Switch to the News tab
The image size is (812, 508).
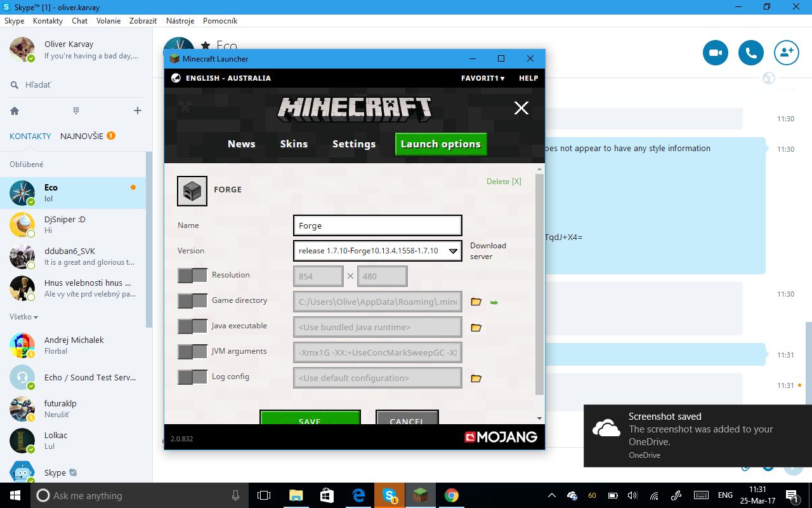click(x=242, y=144)
